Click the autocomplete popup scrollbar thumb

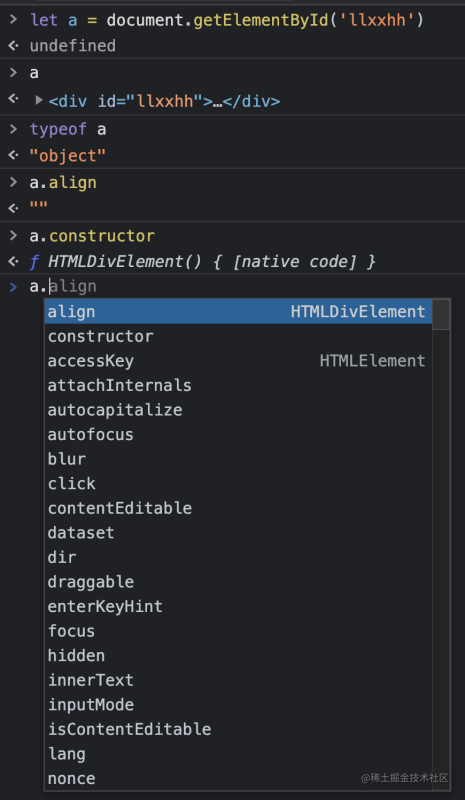tap(440, 314)
